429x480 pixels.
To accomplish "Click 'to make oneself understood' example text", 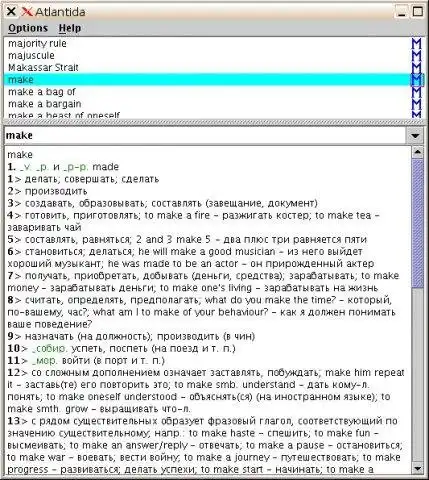I will (112, 397).
